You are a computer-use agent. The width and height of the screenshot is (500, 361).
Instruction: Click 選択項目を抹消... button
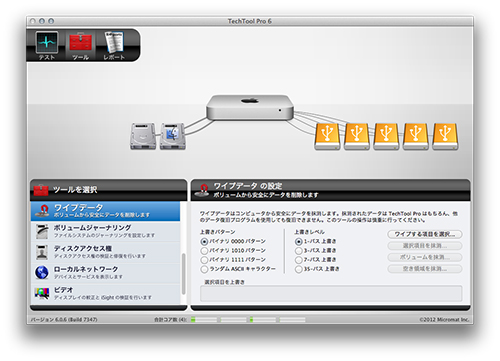[x=425, y=246]
